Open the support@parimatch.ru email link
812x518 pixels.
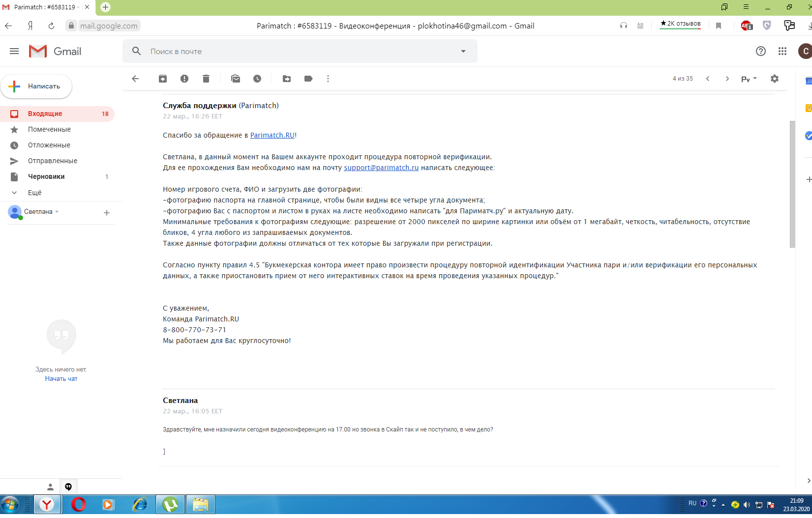pos(381,168)
